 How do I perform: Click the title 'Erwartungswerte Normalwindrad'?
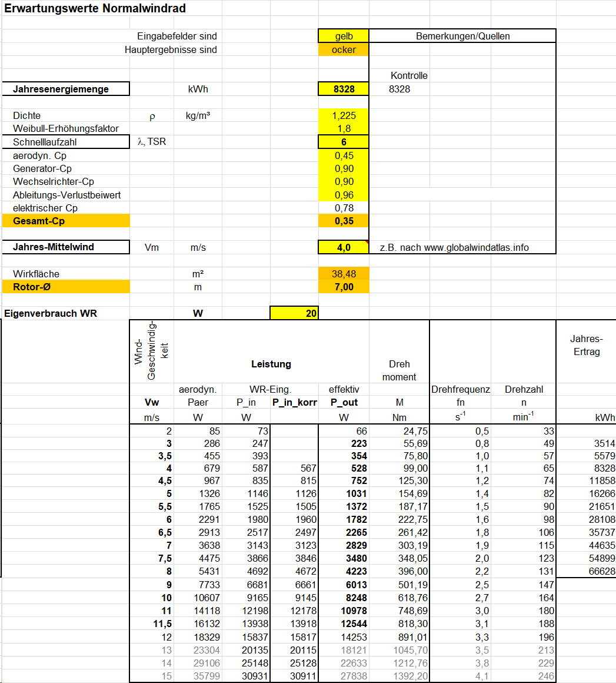[95, 9]
